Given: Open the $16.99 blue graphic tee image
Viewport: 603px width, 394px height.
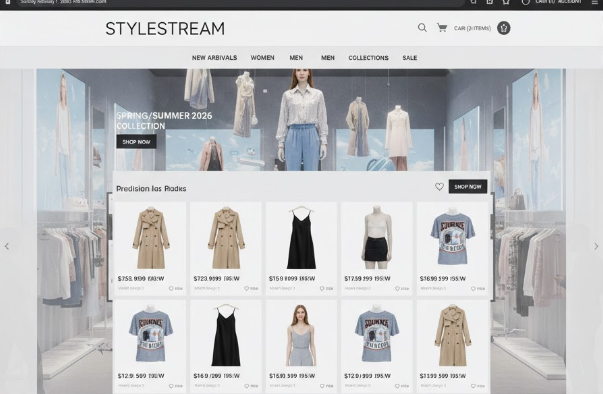Looking at the screenshot, I should (x=452, y=236).
